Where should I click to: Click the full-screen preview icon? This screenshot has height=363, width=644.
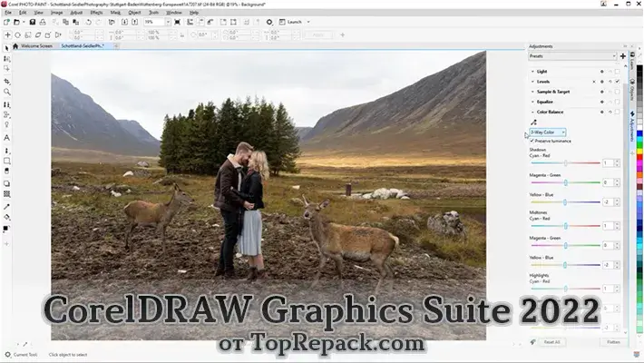(x=178, y=22)
